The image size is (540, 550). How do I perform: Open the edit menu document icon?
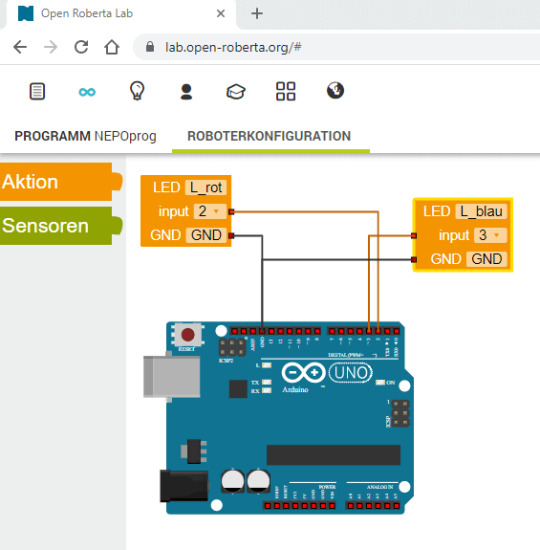point(37,92)
